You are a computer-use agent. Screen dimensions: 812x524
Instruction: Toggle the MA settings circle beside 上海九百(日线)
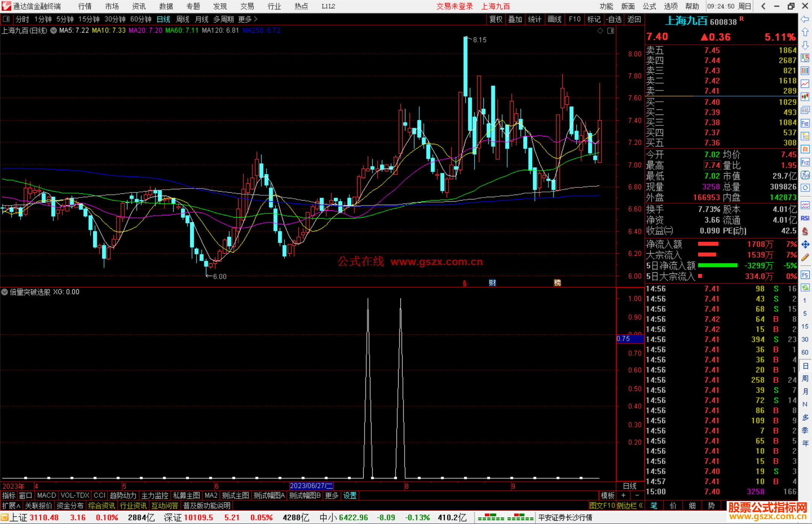53,30
